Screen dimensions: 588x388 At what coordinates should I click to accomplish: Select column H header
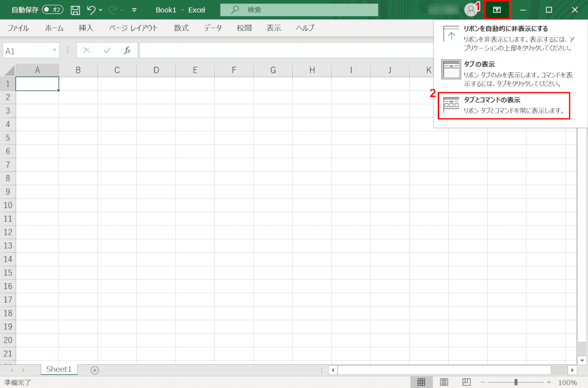312,70
